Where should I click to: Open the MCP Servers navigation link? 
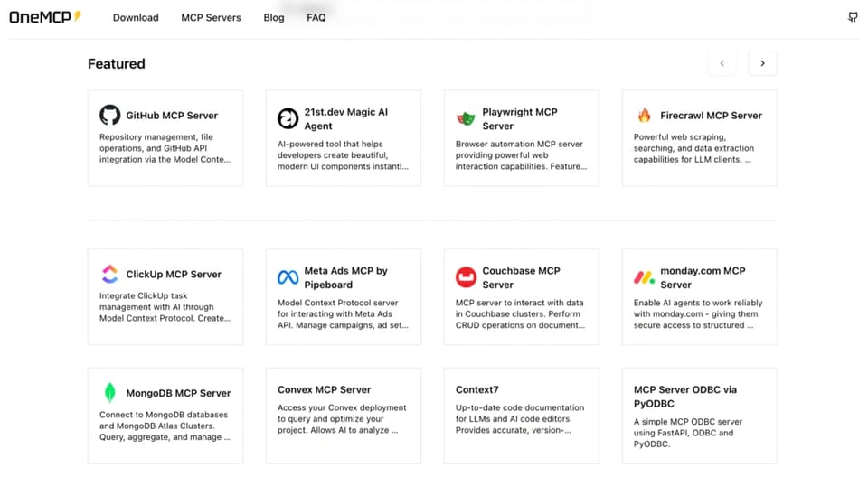click(x=211, y=17)
